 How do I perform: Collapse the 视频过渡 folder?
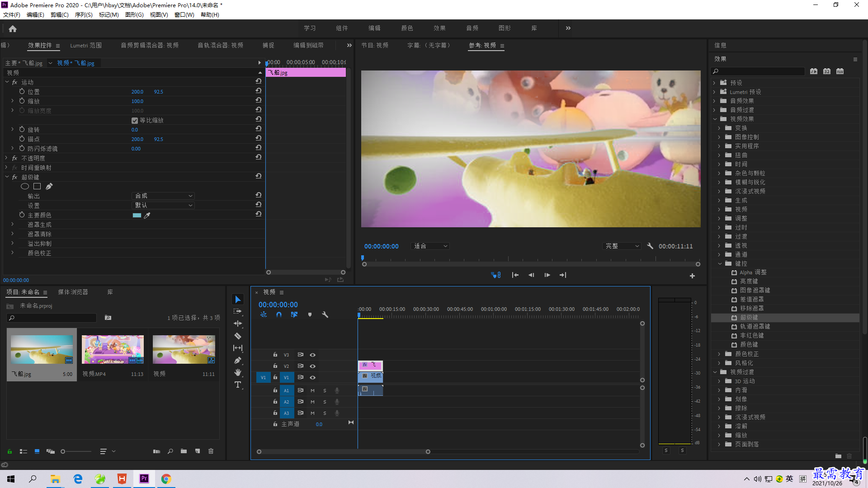coord(715,372)
